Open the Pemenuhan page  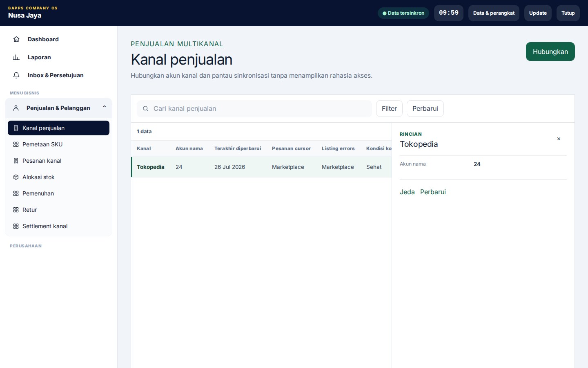(58, 193)
